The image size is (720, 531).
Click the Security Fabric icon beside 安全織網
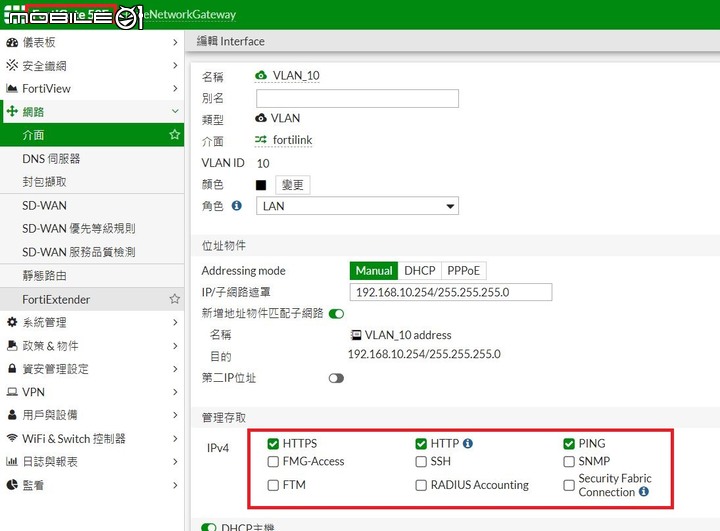tap(12, 65)
